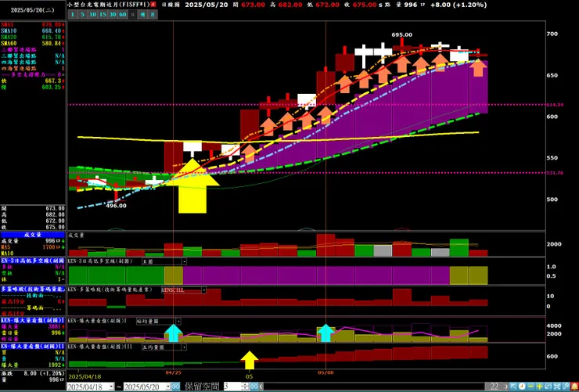Select the 15-minute timeframe button
Screen dimensions: 579x392
click(x=102, y=14)
